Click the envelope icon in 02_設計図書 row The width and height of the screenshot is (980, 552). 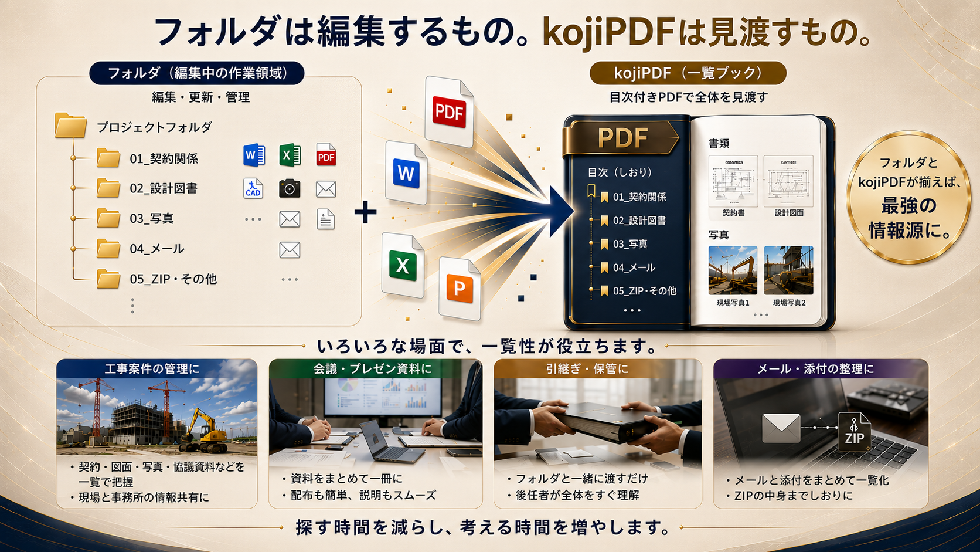pos(326,189)
